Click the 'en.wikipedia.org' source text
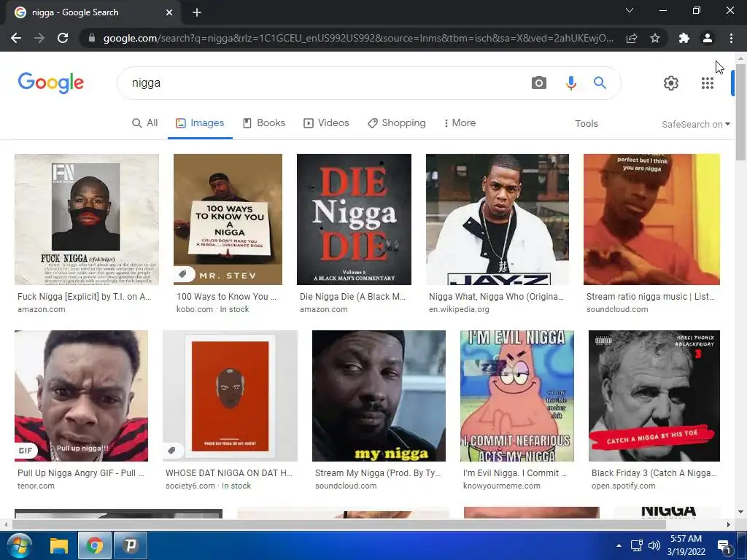 [459, 309]
